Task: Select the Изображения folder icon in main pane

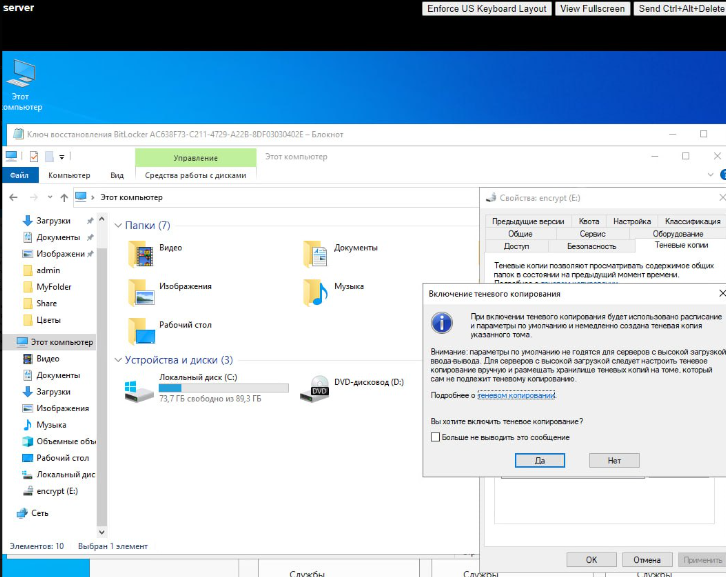Action: [141, 292]
